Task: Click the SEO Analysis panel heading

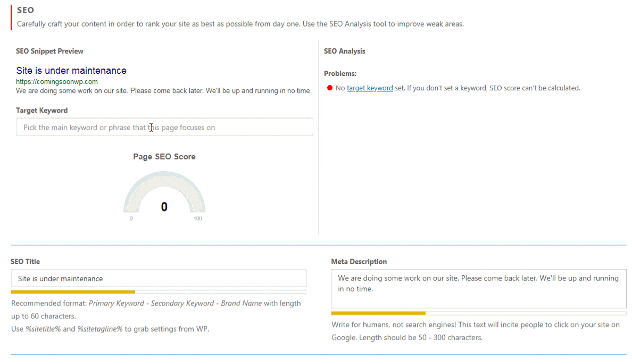Action: tap(344, 51)
